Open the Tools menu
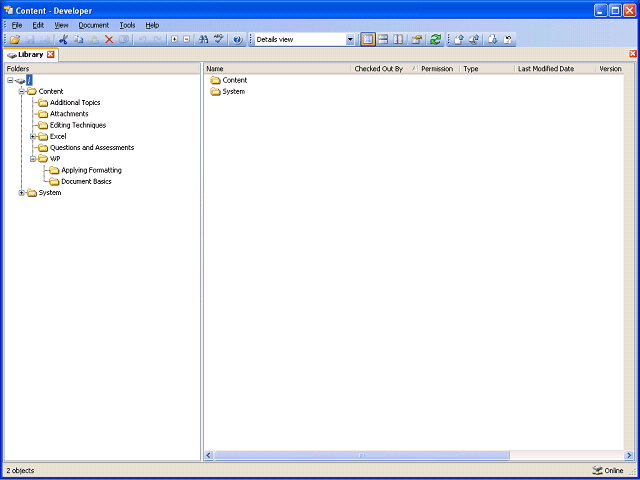The image size is (640, 480). pyautogui.click(x=127, y=25)
